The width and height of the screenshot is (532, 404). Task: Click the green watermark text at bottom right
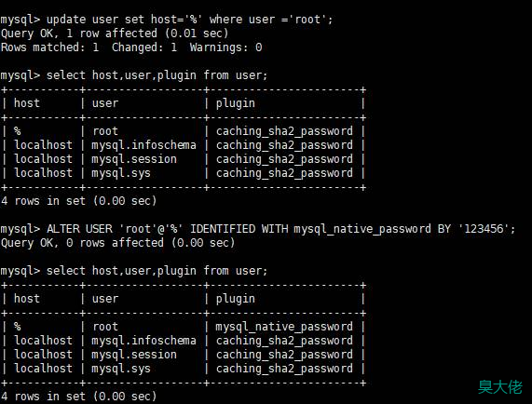(x=500, y=387)
